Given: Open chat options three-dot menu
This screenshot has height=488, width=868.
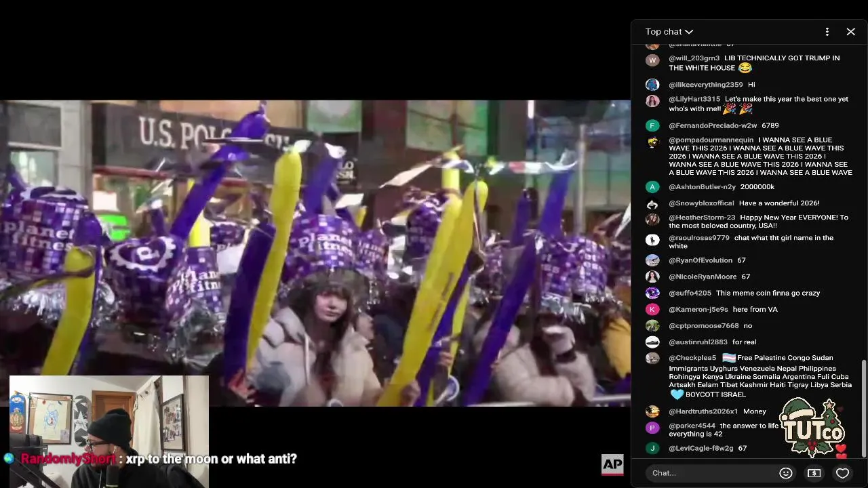Looking at the screenshot, I should (x=827, y=32).
